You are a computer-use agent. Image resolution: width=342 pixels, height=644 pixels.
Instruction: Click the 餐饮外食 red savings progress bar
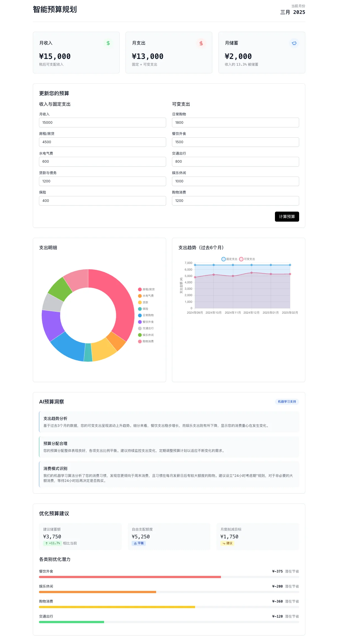(x=130, y=577)
